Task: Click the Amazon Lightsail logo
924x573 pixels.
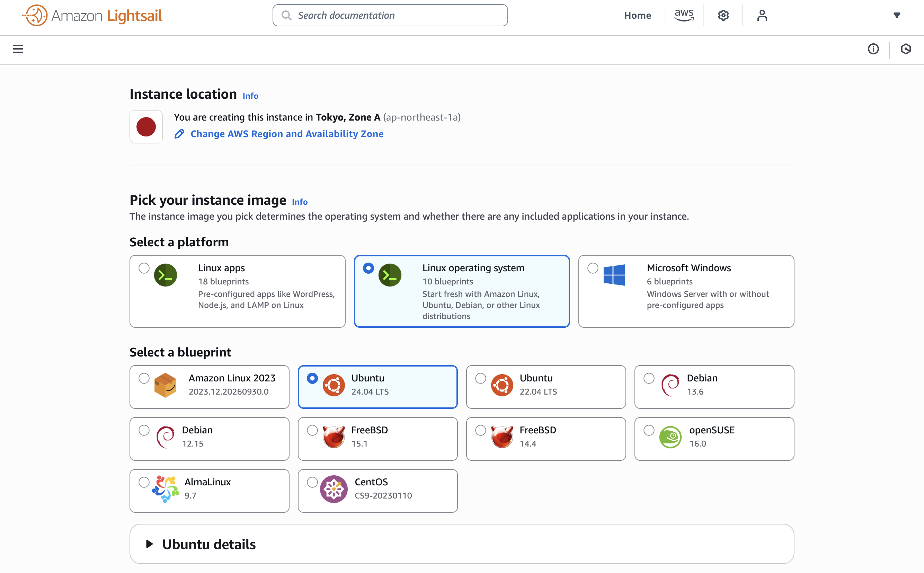Action: (92, 16)
